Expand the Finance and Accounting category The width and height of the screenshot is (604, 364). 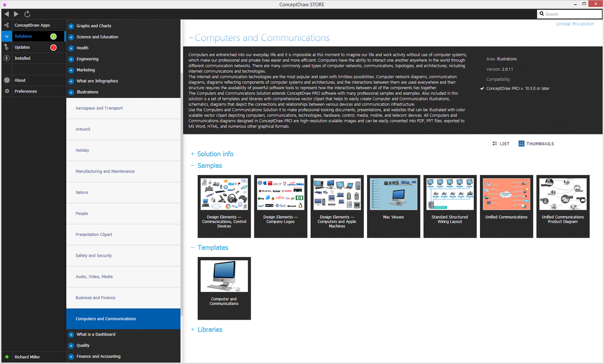coord(71,356)
